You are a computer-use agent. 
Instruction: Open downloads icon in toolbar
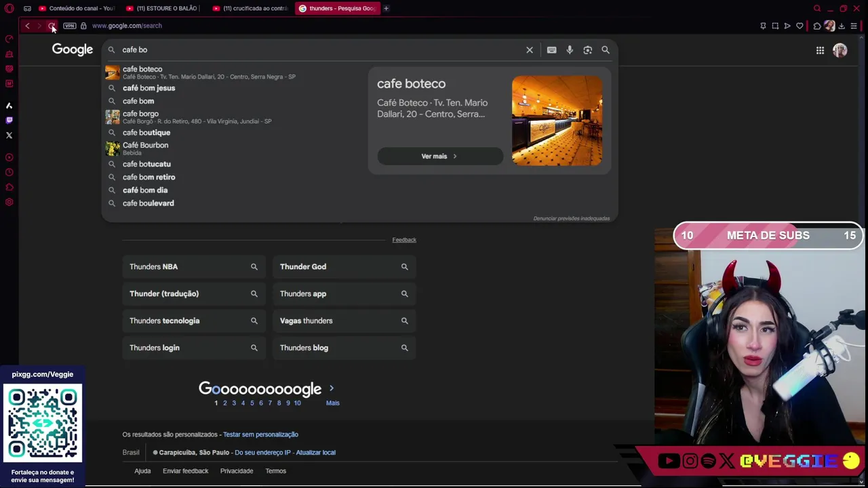[x=842, y=26]
